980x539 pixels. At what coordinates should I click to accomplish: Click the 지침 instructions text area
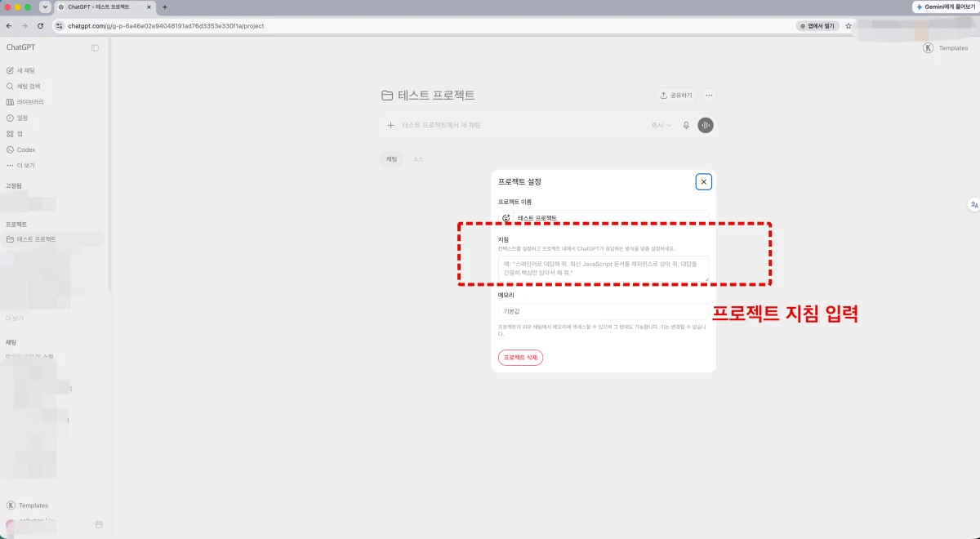(604, 268)
